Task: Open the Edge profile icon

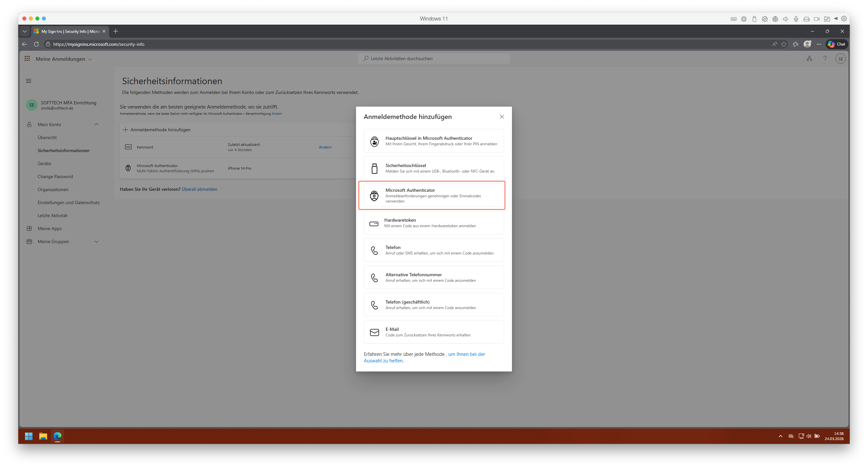Action: point(807,44)
